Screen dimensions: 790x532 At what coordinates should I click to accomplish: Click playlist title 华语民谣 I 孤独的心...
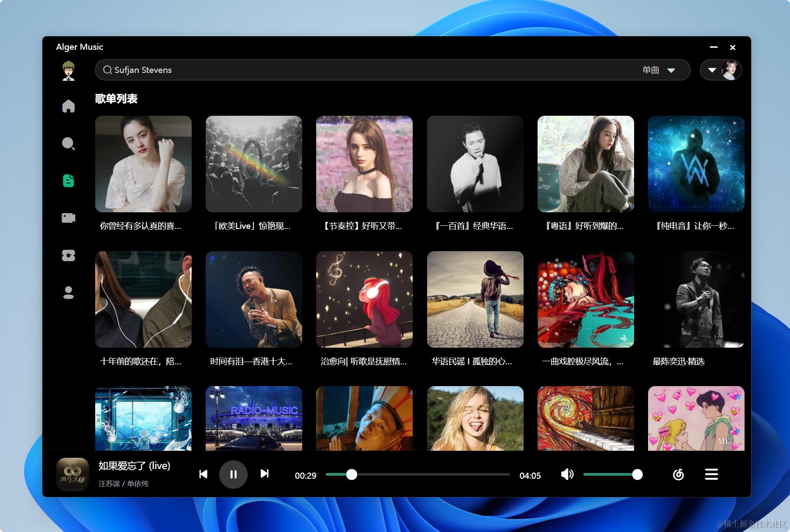[472, 361]
